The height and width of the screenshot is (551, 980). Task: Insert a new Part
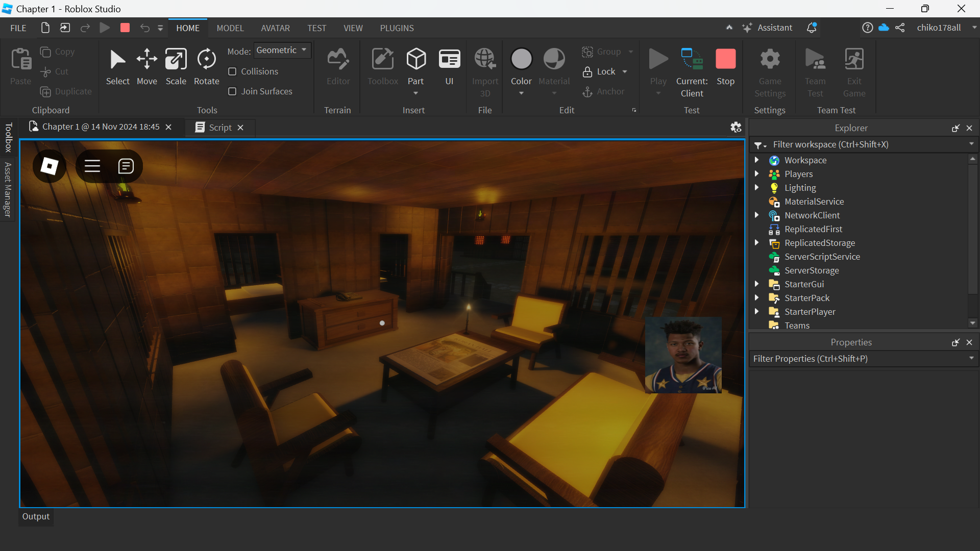[x=415, y=60]
